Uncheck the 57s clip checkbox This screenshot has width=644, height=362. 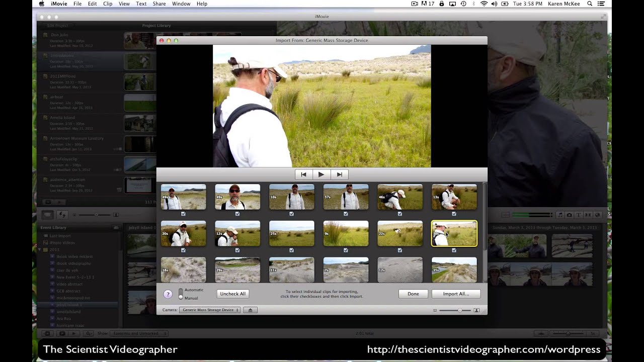[x=346, y=214]
